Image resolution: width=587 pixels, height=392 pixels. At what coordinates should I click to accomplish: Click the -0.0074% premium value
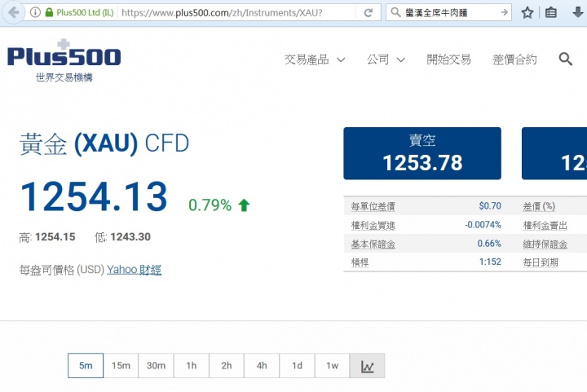(483, 224)
